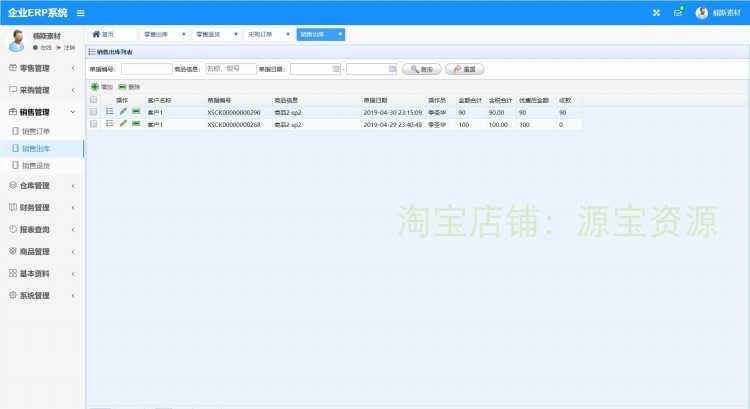The width and height of the screenshot is (750, 409).
Task: Click the 报表查询 sidebar icon
Action: (x=13, y=229)
